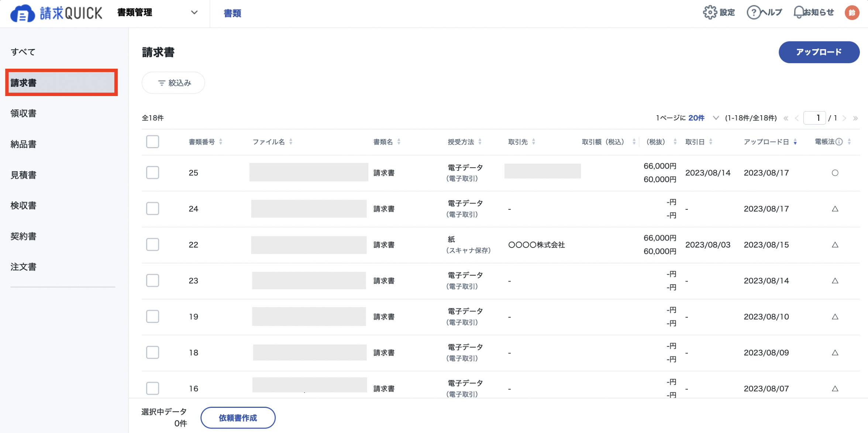Click triangle 電帳法 status for document 22
Screen dimensions: 868x433
click(x=835, y=245)
